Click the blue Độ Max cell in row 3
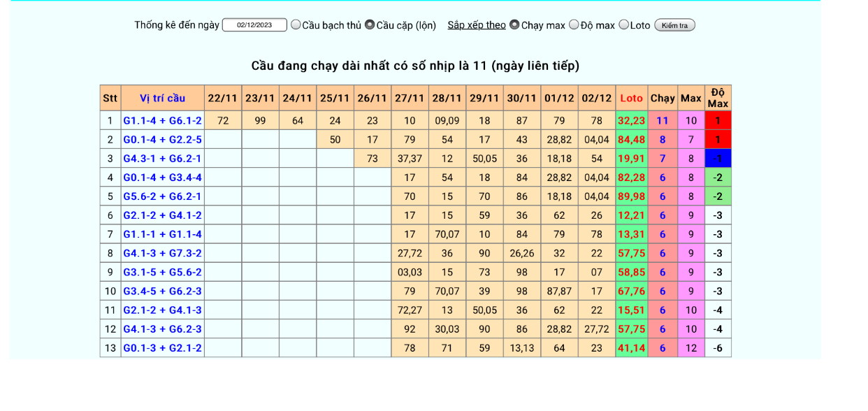The height and width of the screenshot is (411, 868). [x=718, y=159]
